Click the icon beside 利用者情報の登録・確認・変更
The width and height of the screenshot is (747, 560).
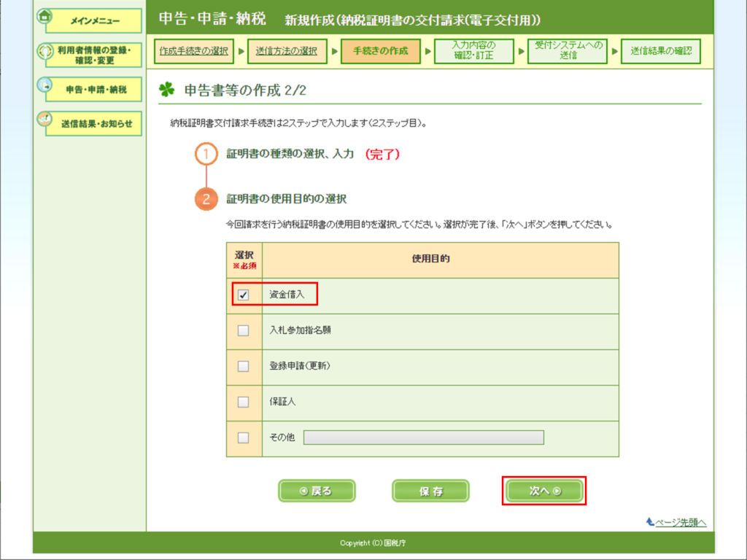coord(44,51)
